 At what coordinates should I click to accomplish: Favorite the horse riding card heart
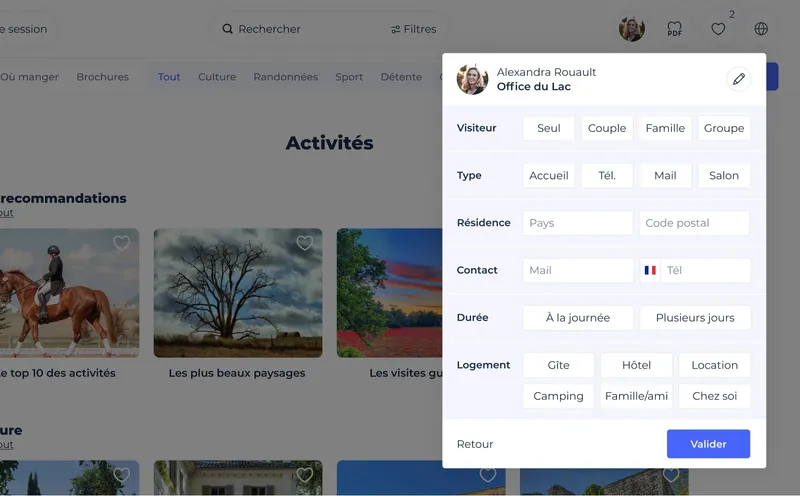pos(121,243)
